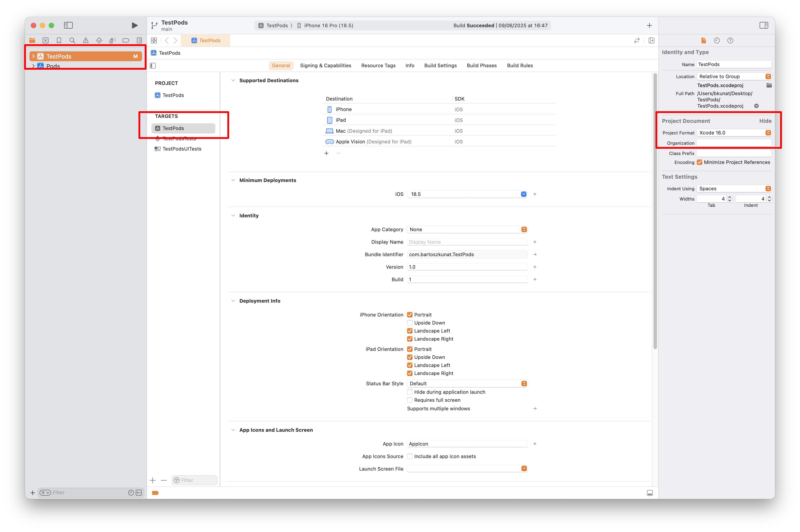Open the Project Format dropdown

click(x=734, y=133)
